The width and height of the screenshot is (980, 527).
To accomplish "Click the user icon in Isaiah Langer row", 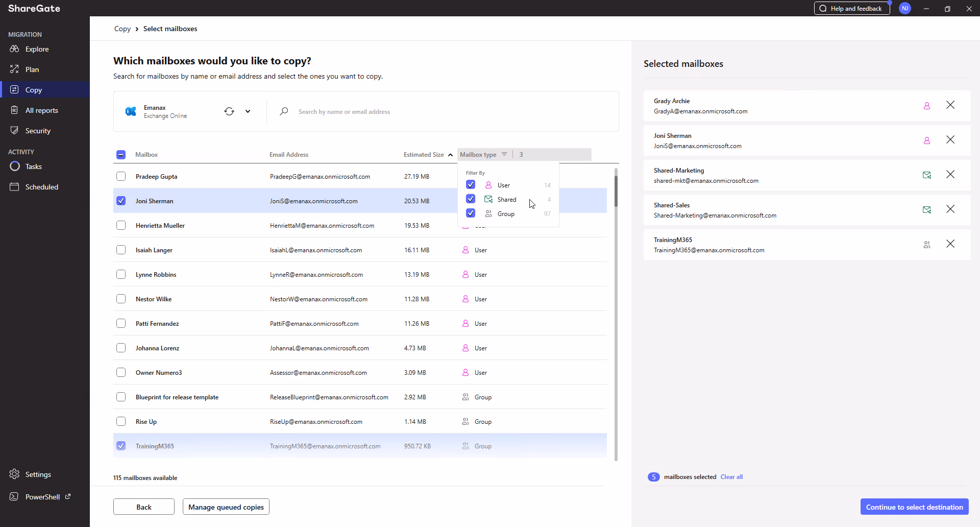I will tap(465, 250).
